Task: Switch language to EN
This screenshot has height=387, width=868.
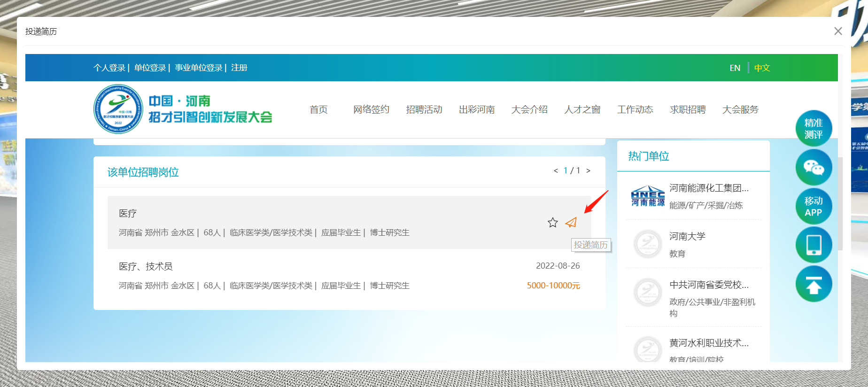Action: [x=735, y=68]
